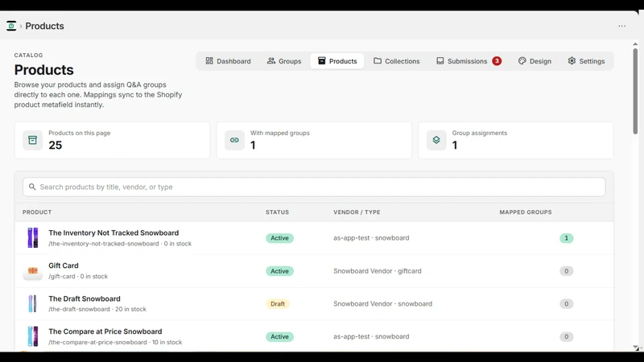Click the Products on this page archive icon
Image resolution: width=644 pixels, height=362 pixels.
pyautogui.click(x=32, y=140)
